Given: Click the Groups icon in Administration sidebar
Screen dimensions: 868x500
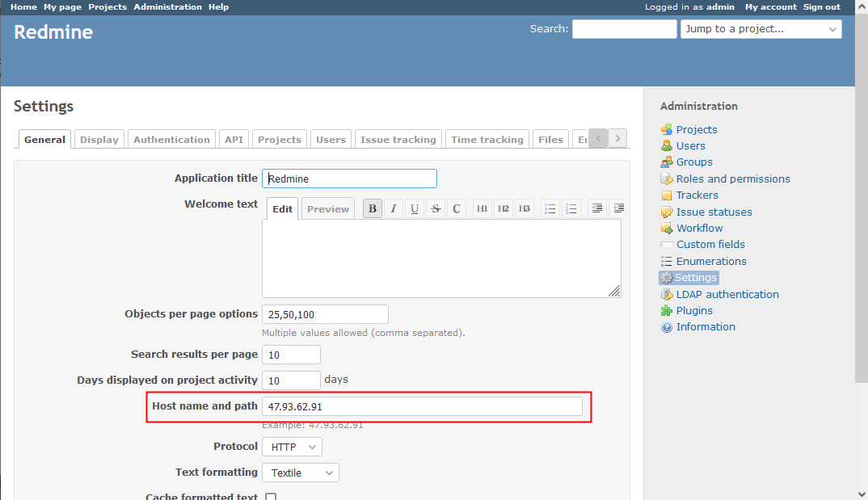Looking at the screenshot, I should (x=667, y=162).
